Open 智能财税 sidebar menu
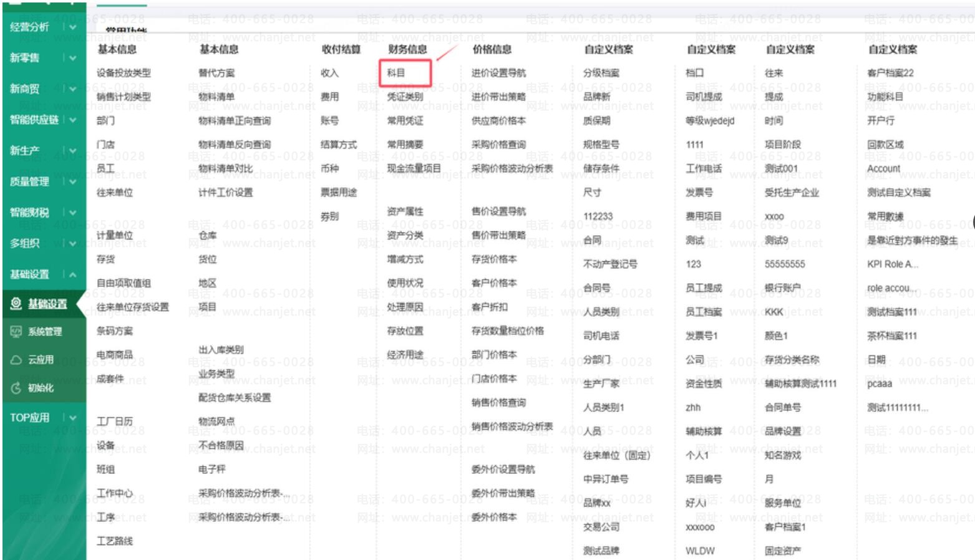The height and width of the screenshot is (560, 975). coord(29,213)
